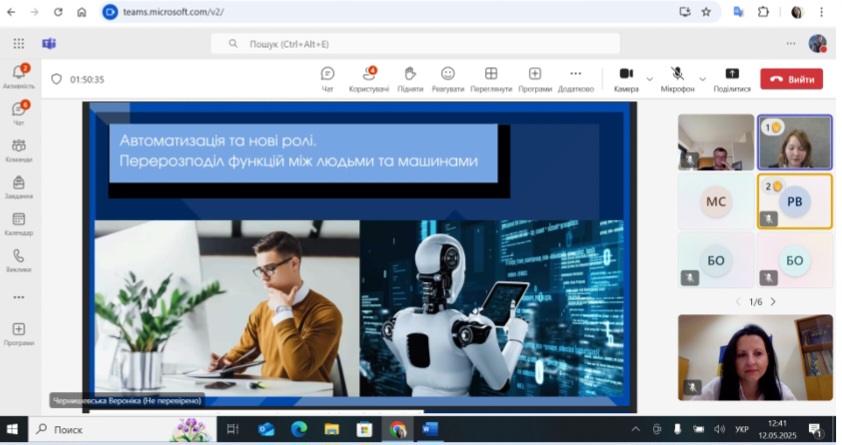Open reactions (Реагувати) smiley icon

point(448,74)
